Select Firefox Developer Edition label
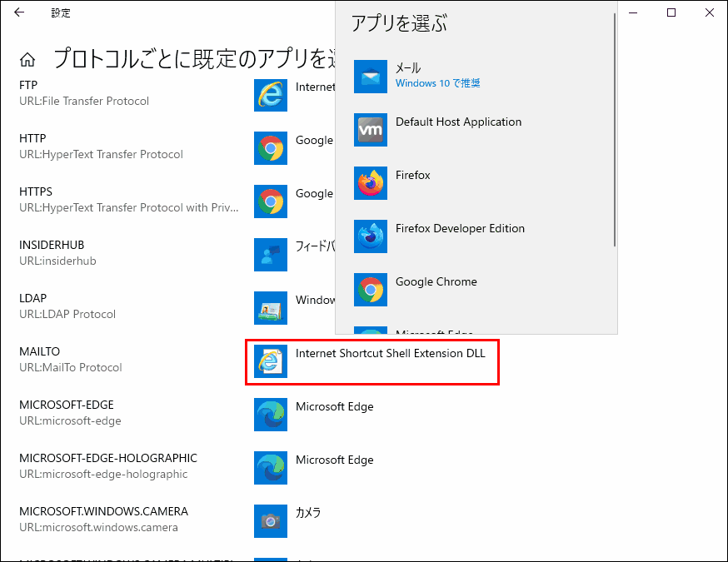The image size is (728, 562). 460,228
